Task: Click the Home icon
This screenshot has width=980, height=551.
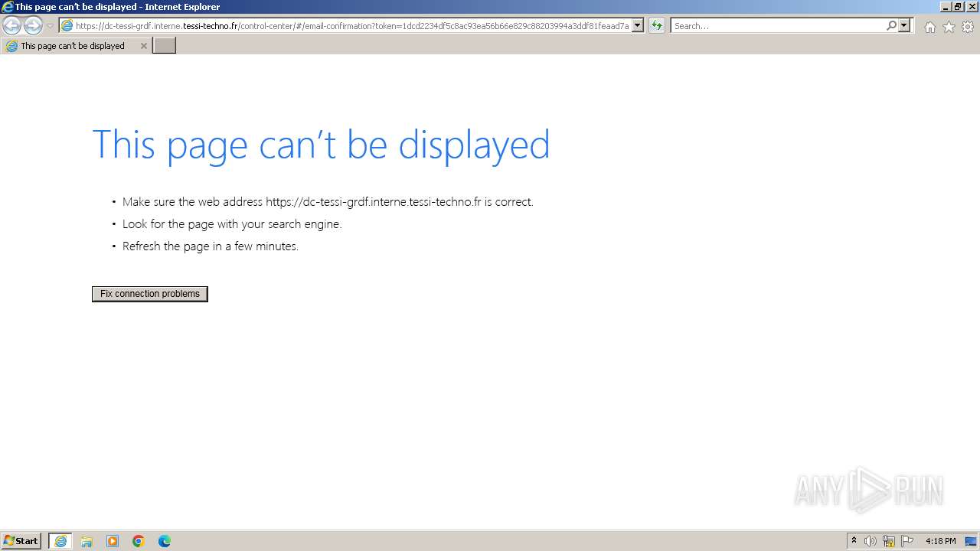Action: click(x=929, y=27)
